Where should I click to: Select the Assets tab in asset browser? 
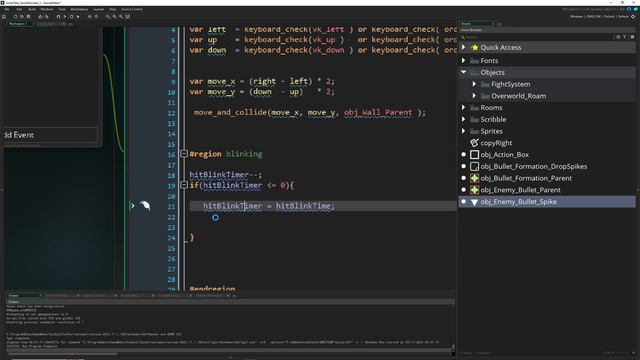pyautogui.click(x=476, y=24)
